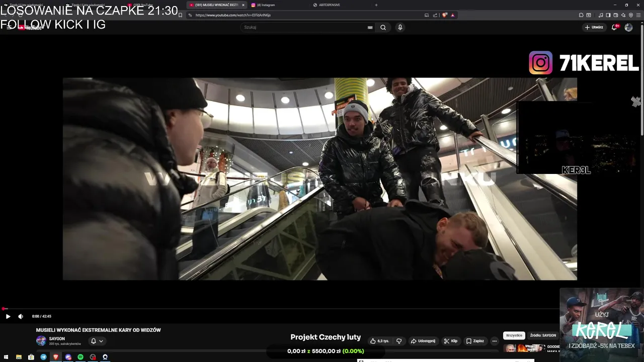Toggle the browser sidebar panel

pos(608,15)
